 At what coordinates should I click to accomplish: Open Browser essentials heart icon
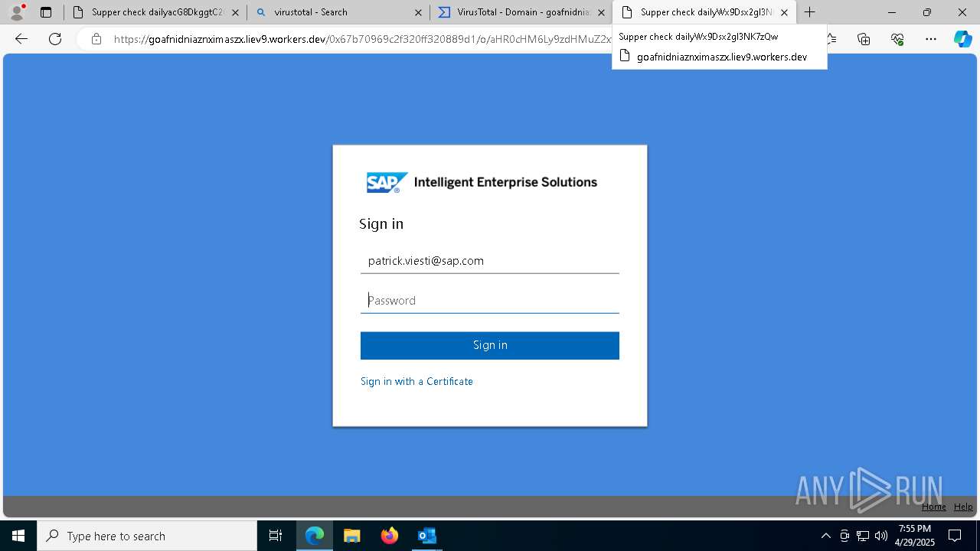pyautogui.click(x=897, y=39)
